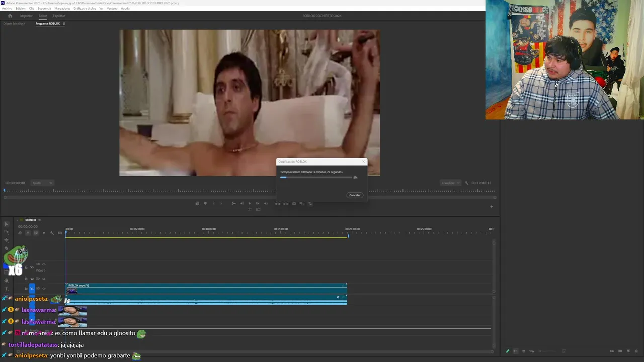Open the Completa playback resolution dropdown
Image resolution: width=644 pixels, height=362 pixels.
tap(450, 183)
